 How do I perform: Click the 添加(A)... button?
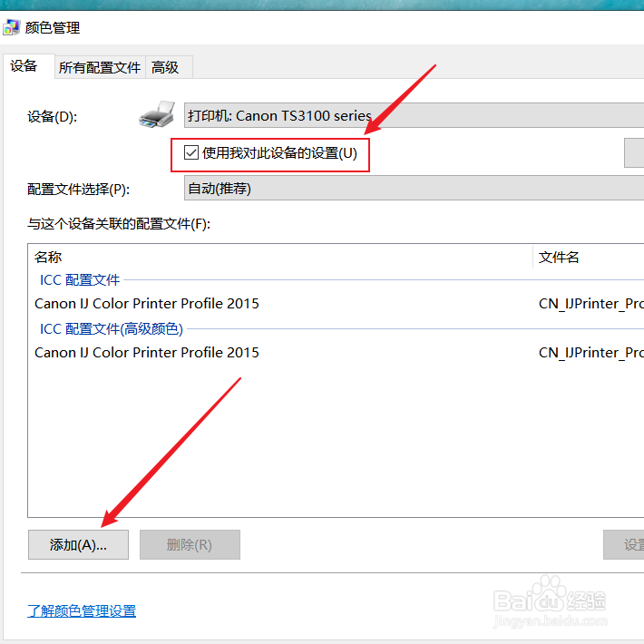coord(78,544)
